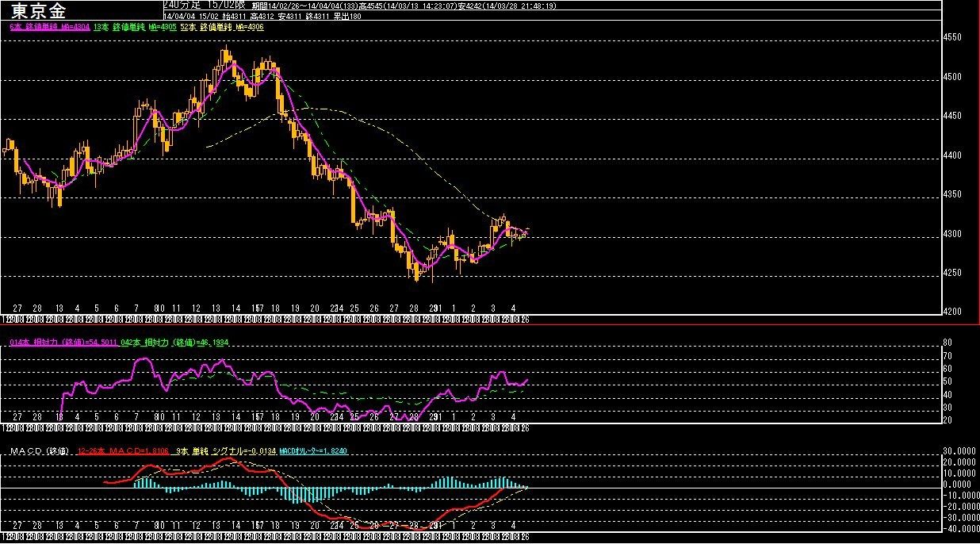The width and height of the screenshot is (980, 544).
Task: Select the 52本 終値単純 MA=4306 legend
Action: (221, 27)
